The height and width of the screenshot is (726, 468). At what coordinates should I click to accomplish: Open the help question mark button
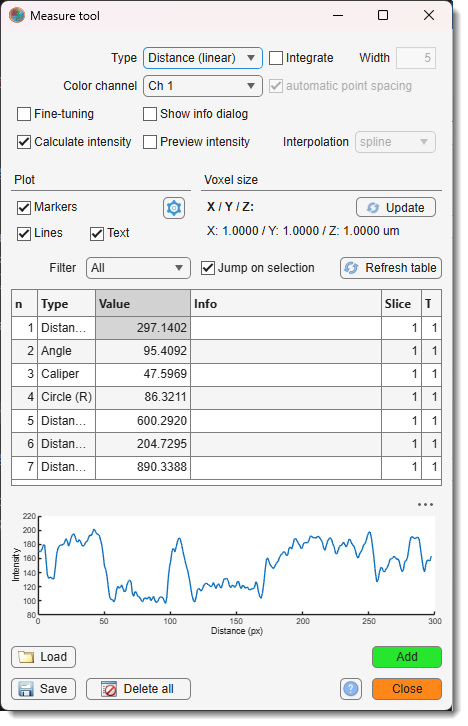pos(351,688)
